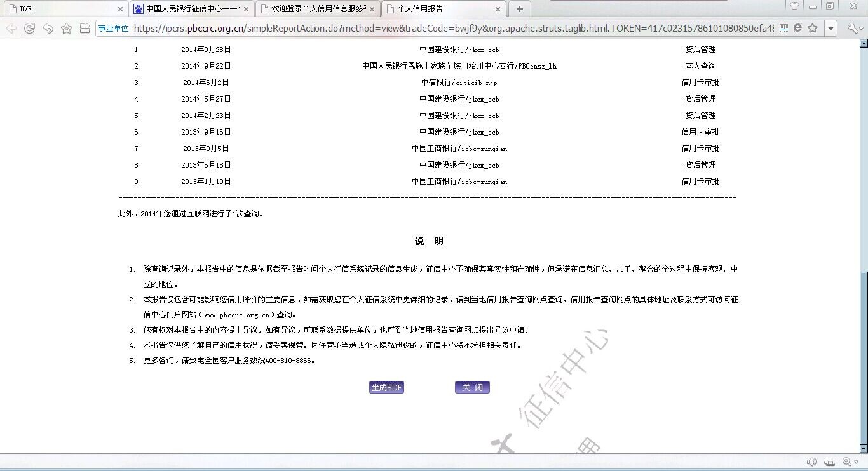The image size is (868, 471).
Task: Open favorites with the star icon left of the address bar
Action: pos(66,29)
